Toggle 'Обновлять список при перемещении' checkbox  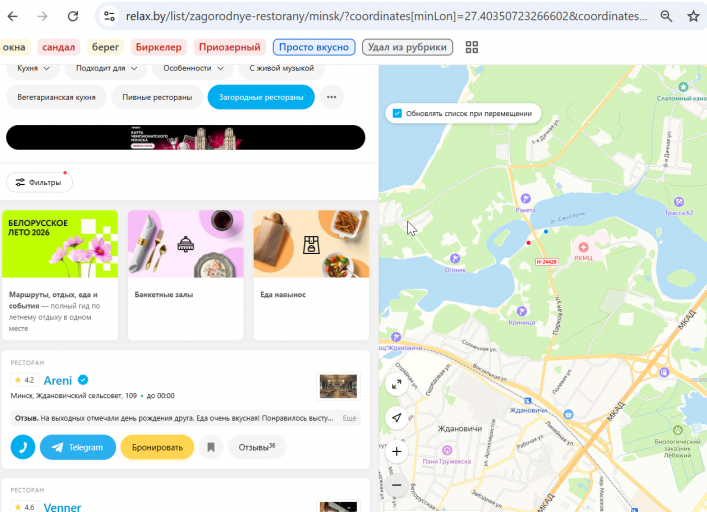click(397, 114)
